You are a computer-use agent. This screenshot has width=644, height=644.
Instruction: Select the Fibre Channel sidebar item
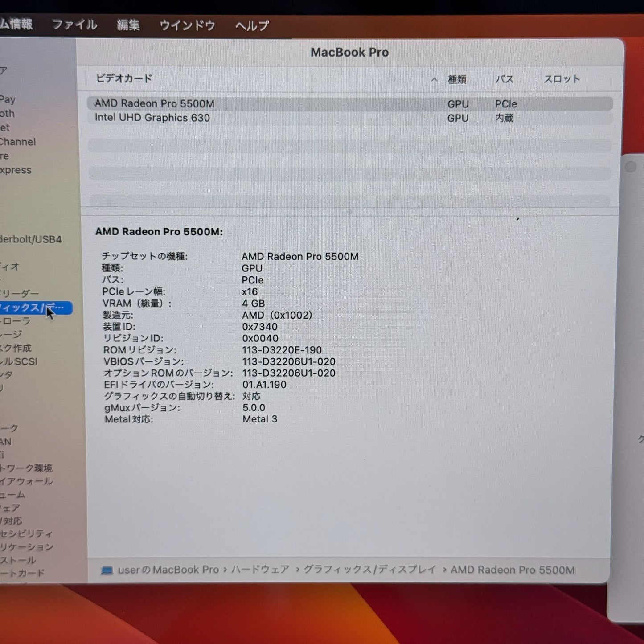(x=18, y=142)
